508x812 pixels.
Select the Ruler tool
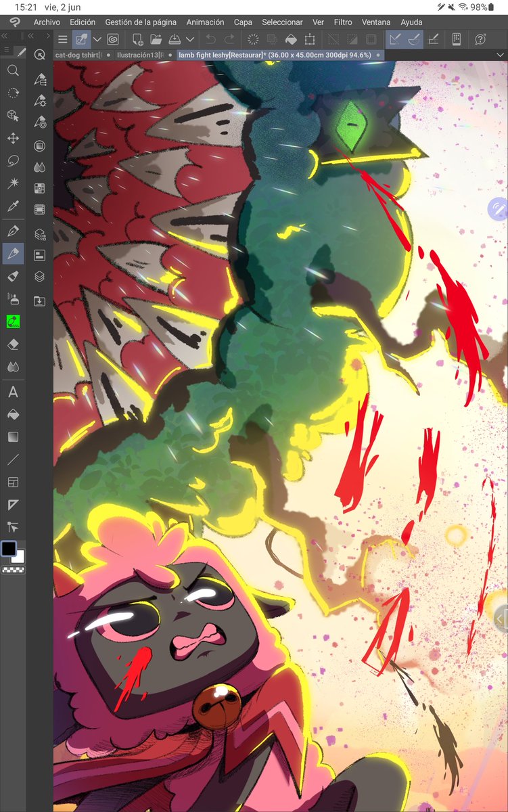tap(13, 505)
